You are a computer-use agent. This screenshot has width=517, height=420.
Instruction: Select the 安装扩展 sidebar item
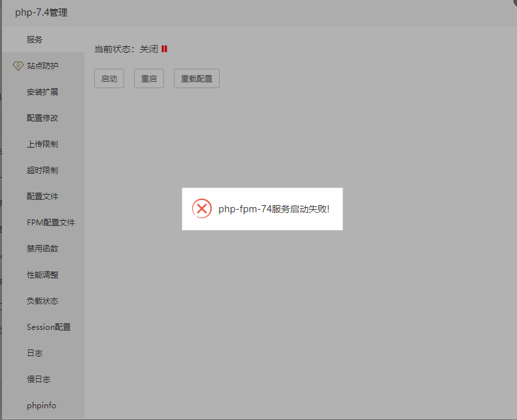tap(43, 92)
